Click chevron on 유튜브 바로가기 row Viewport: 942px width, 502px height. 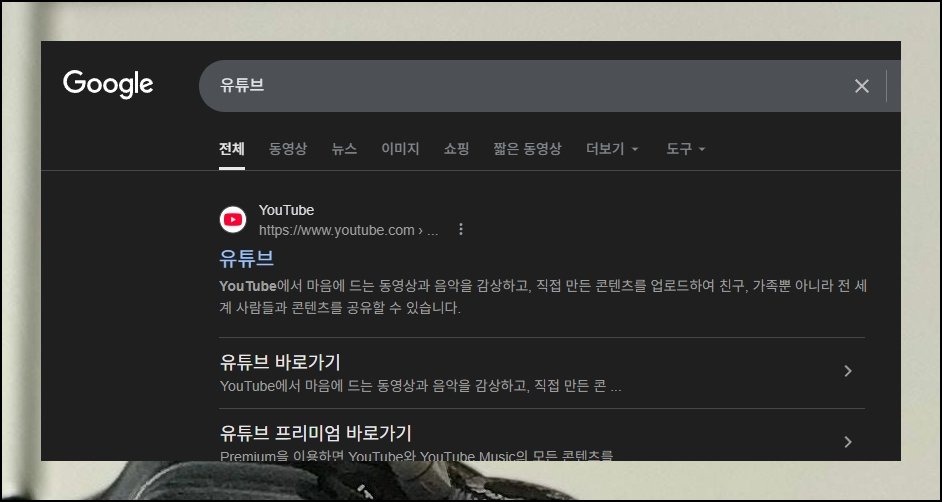848,371
